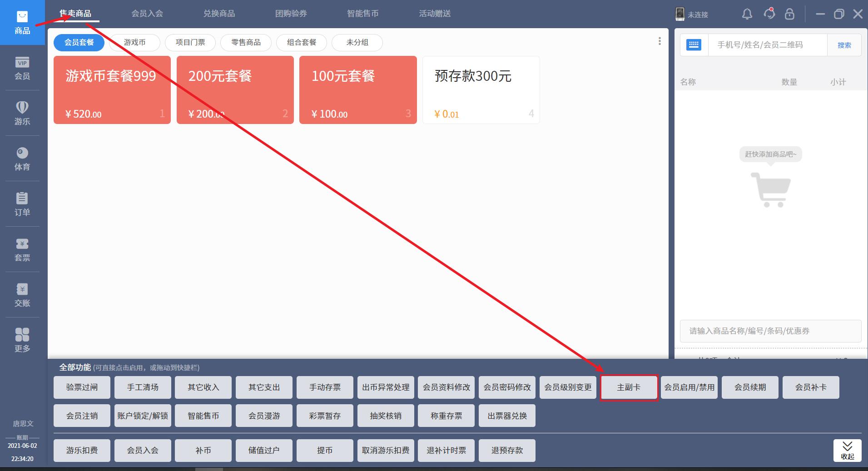Click the 智能售币 function button
Screen dimensions: 868x471
[203, 416]
